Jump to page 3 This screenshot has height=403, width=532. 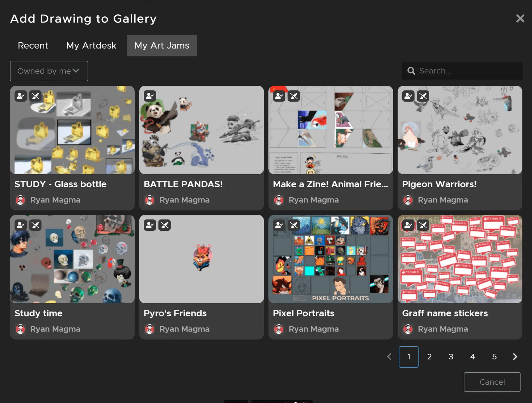click(451, 357)
